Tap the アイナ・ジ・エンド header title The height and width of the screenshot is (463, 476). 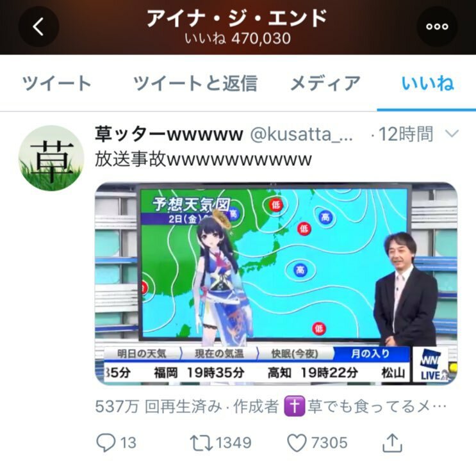[x=237, y=19]
